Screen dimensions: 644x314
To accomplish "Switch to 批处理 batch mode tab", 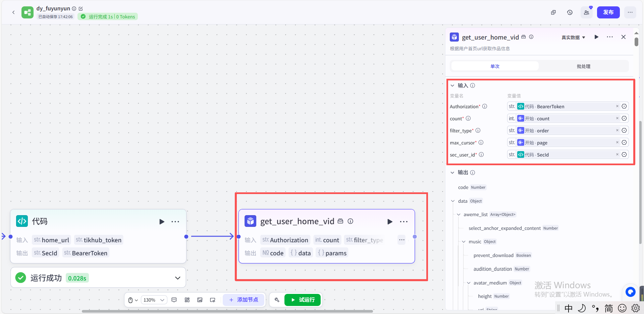I will [583, 66].
